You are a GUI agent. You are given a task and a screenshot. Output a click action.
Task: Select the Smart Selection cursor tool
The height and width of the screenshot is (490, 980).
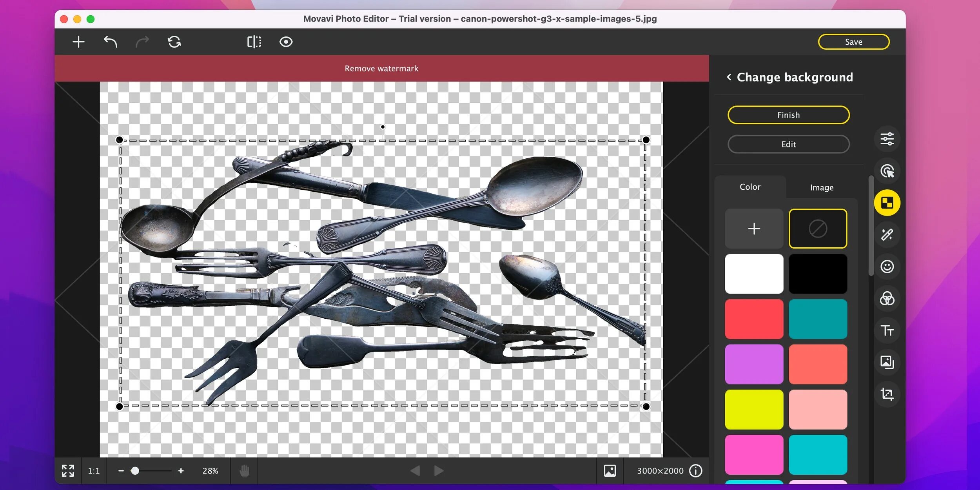coord(887,171)
